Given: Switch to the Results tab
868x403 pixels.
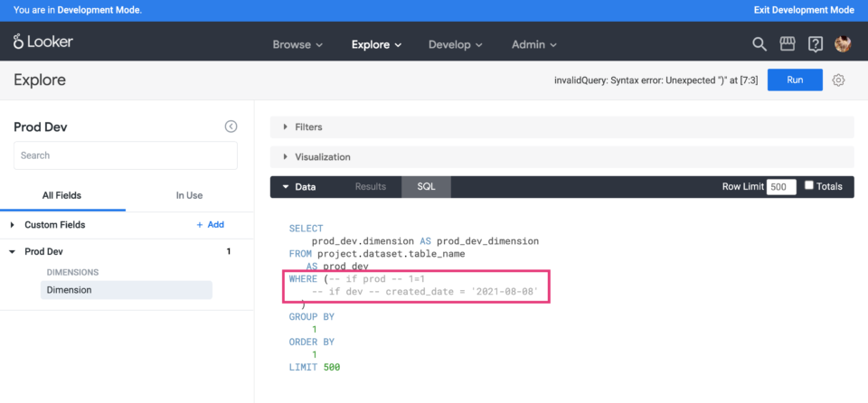Looking at the screenshot, I should [x=371, y=186].
